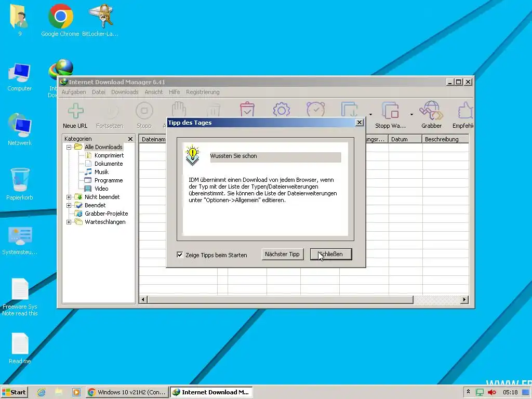Click the Nächster Tipp button

282,254
